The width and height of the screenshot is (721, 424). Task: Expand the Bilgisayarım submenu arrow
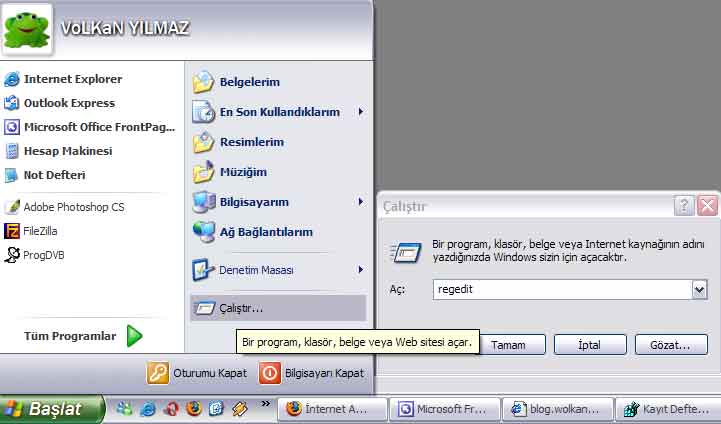click(x=361, y=202)
